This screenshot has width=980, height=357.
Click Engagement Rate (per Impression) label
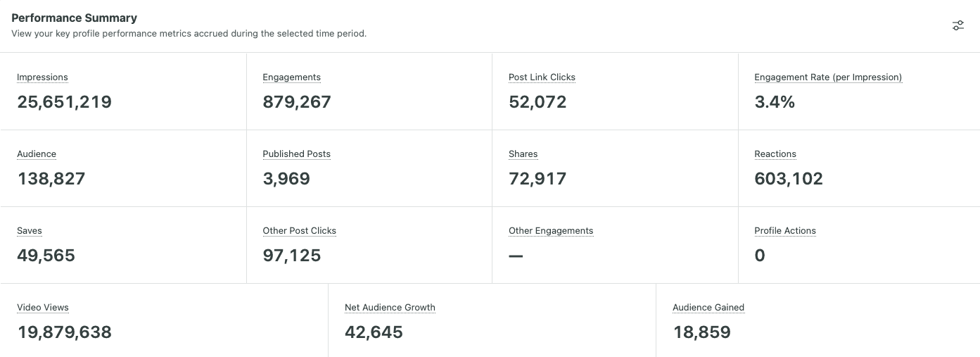click(x=827, y=77)
